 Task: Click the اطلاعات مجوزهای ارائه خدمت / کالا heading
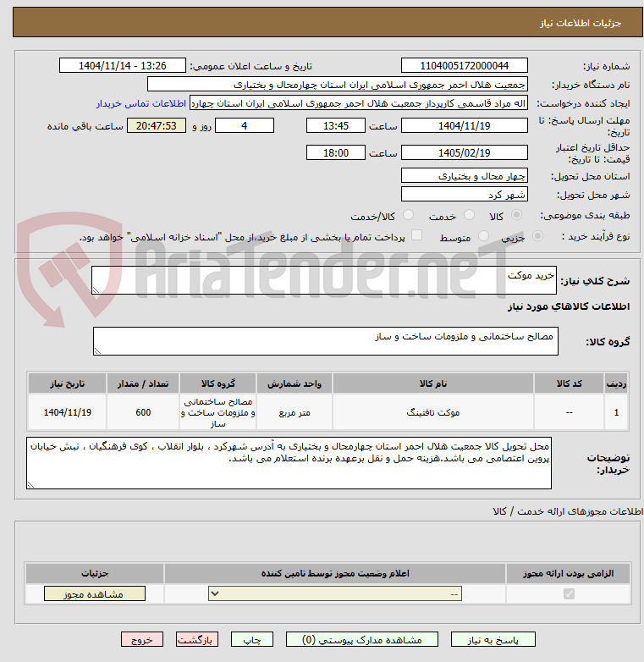pos(568,511)
